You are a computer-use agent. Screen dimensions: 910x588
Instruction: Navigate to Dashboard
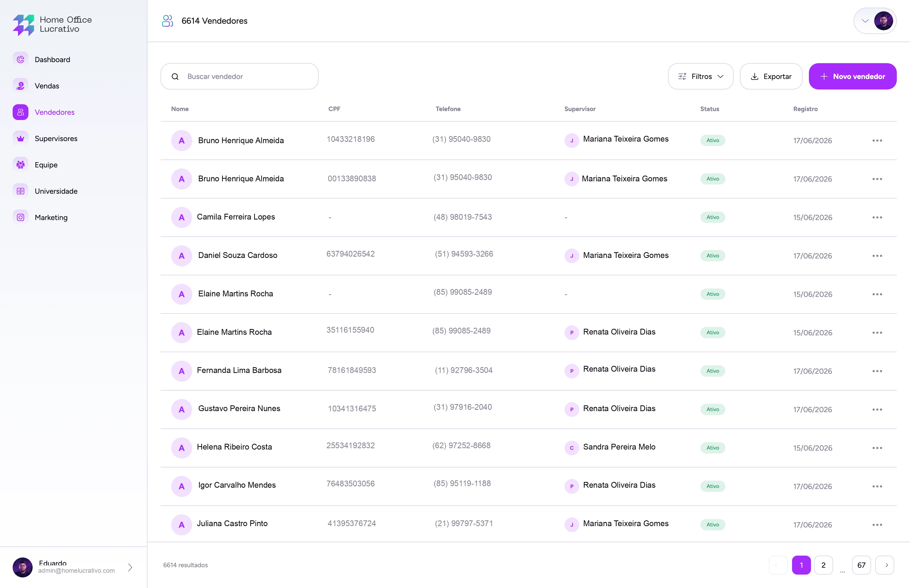coord(52,59)
